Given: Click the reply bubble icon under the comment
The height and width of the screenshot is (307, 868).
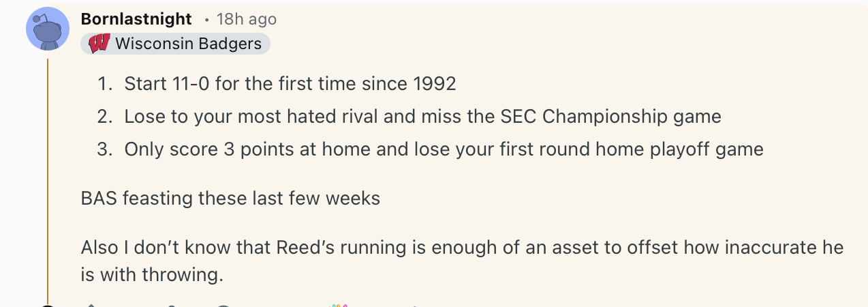Looking at the screenshot, I should tap(223, 305).
